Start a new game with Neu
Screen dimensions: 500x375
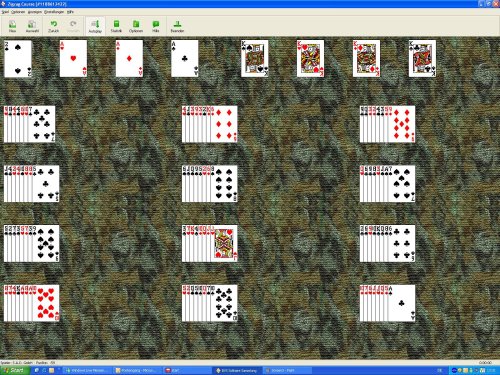[12, 26]
